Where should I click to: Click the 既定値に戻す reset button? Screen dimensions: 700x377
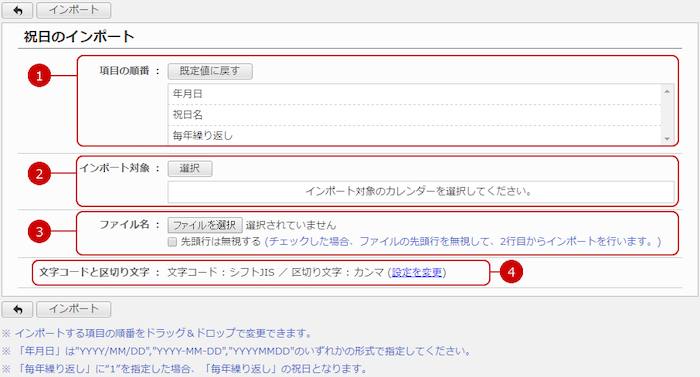(x=210, y=71)
